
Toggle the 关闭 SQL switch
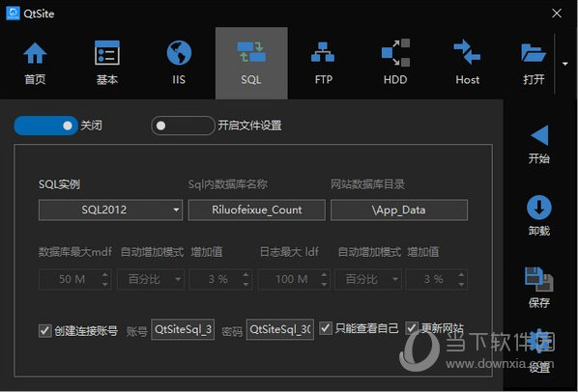[x=45, y=126]
